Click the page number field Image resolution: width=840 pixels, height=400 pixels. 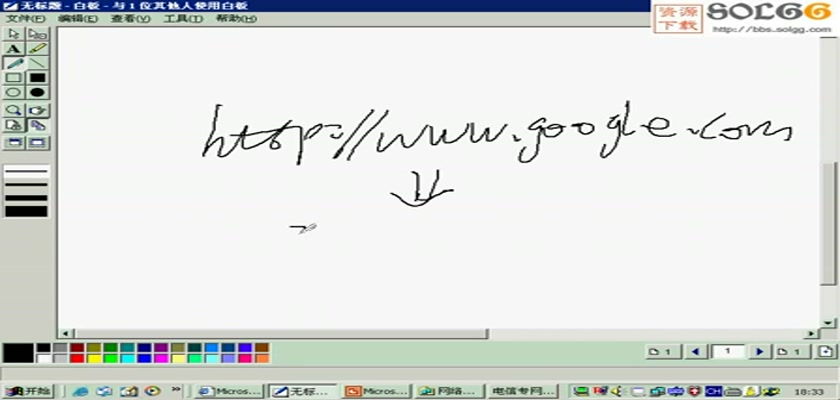(x=728, y=352)
